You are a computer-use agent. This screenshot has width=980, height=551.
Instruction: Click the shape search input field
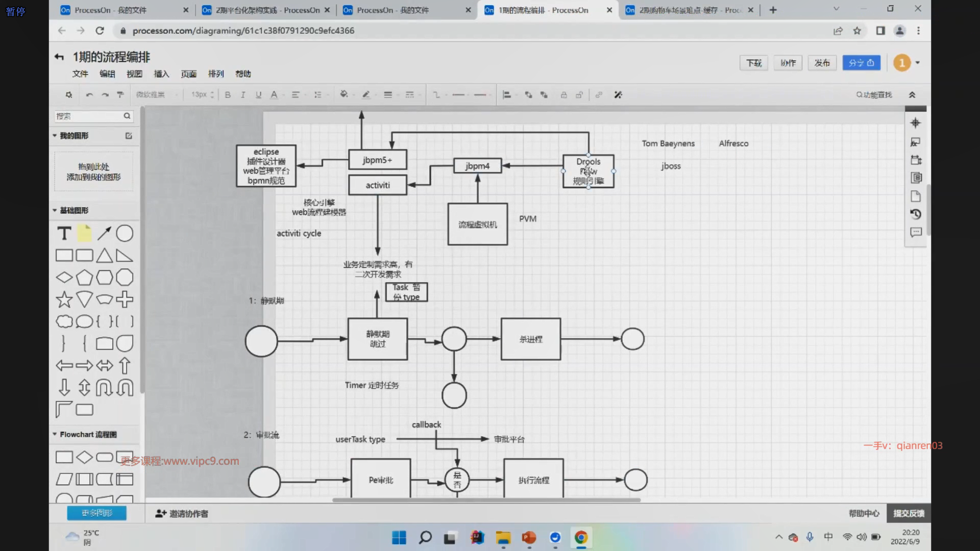coord(88,116)
